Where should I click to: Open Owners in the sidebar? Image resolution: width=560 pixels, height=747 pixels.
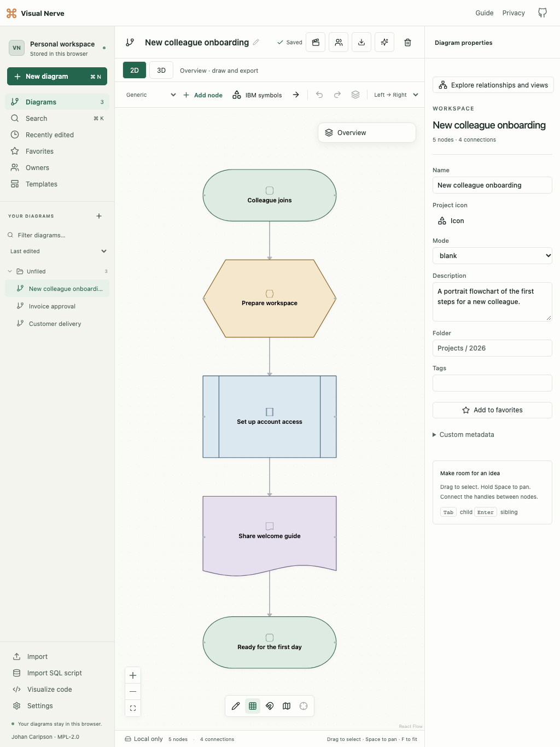point(57,168)
